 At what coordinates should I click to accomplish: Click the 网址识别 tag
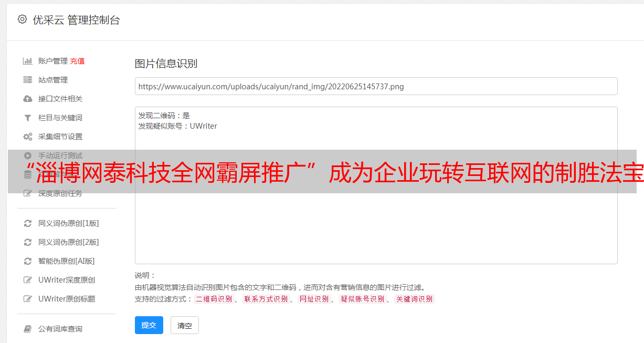[x=314, y=299]
